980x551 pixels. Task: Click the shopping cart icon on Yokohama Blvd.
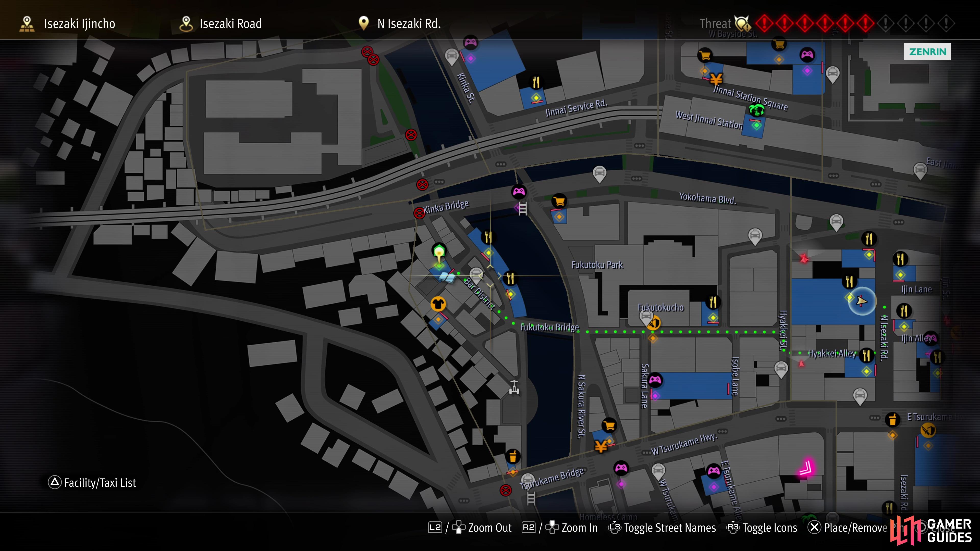559,201
